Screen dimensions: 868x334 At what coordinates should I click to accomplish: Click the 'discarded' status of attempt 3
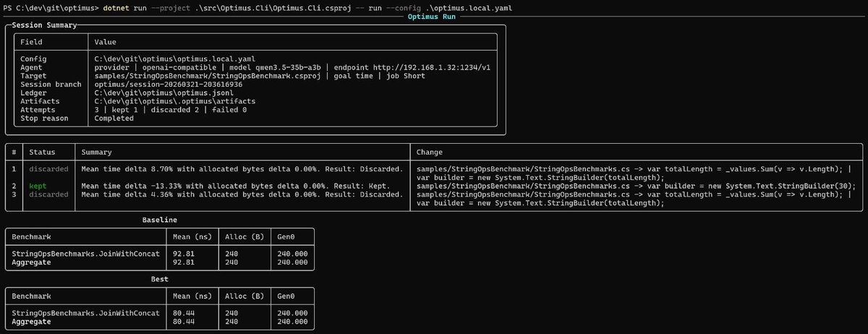pyautogui.click(x=49, y=194)
